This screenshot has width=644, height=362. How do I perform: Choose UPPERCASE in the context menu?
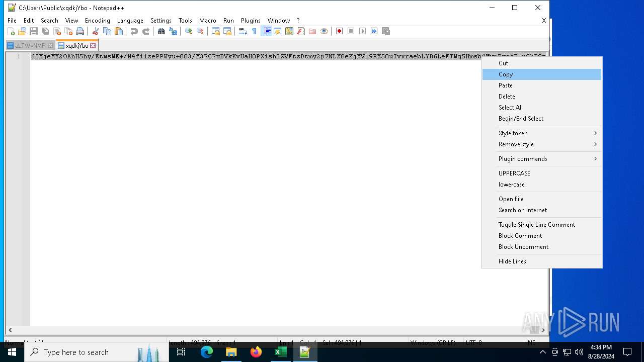pos(542,173)
